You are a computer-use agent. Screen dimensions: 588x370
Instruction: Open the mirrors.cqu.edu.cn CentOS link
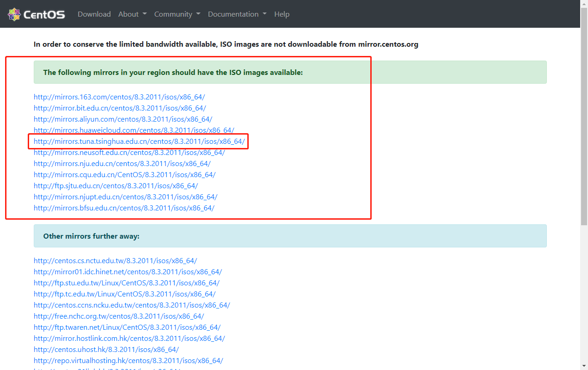125,175
